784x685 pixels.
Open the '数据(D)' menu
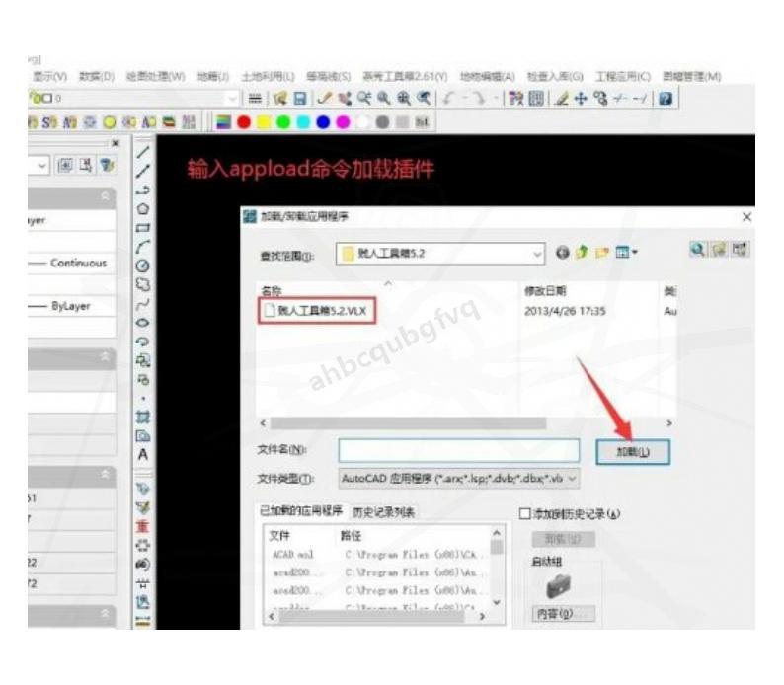click(x=97, y=76)
